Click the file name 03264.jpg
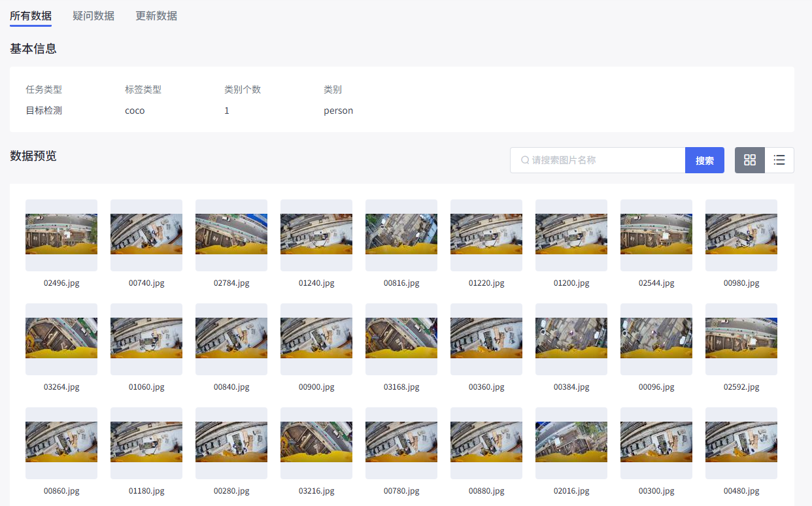Screen dimensions: 812x506 pyautogui.click(x=61, y=387)
